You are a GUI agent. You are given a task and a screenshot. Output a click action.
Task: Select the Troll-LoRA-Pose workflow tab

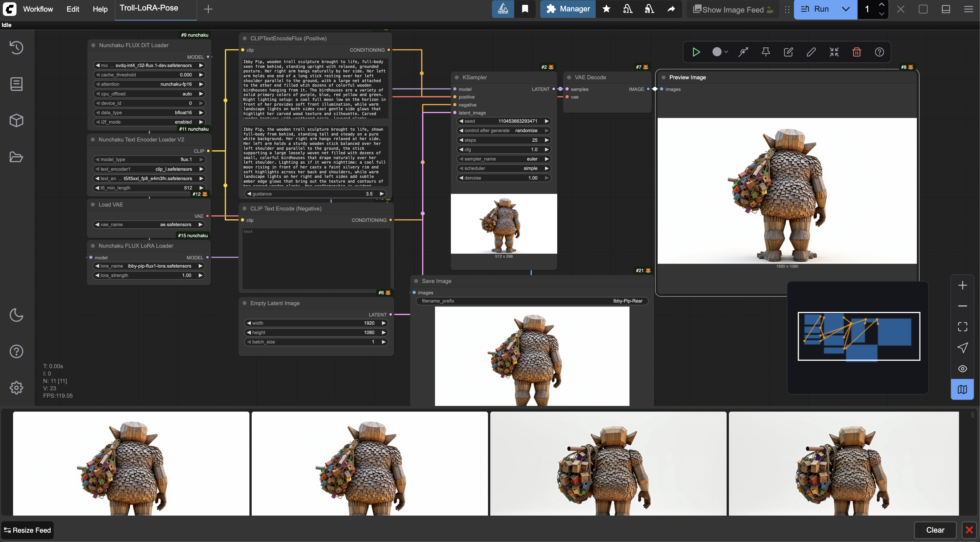click(149, 8)
